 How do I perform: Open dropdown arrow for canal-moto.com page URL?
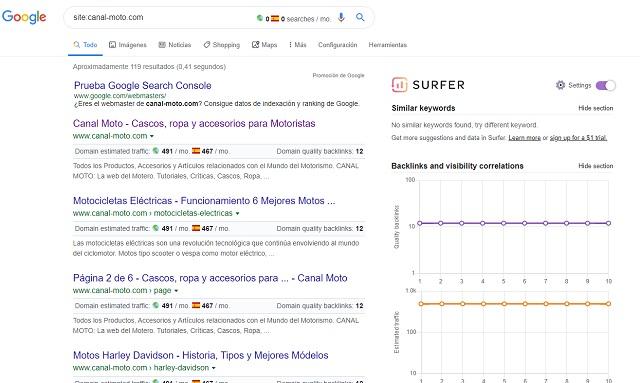(x=176, y=291)
